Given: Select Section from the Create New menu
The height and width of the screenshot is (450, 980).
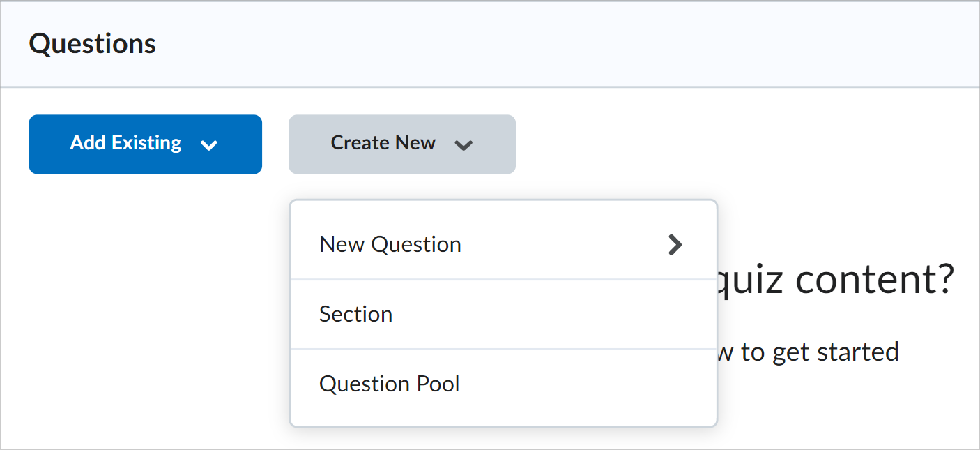Looking at the screenshot, I should coord(355,314).
